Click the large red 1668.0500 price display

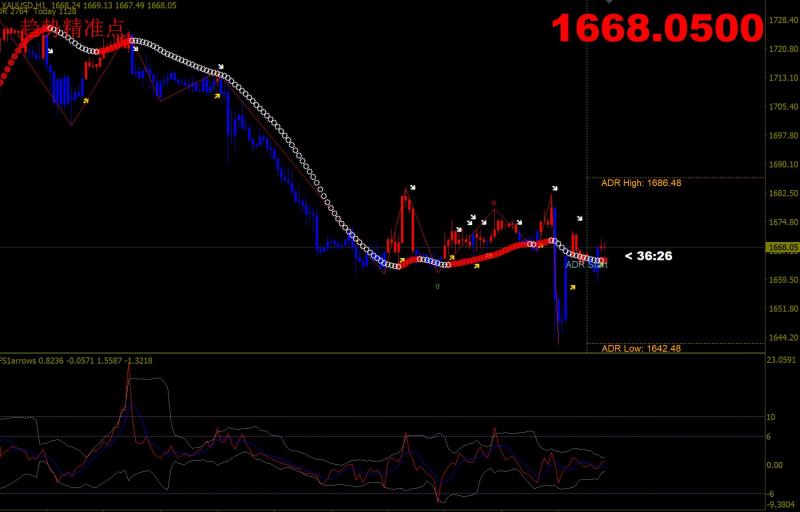click(x=658, y=28)
